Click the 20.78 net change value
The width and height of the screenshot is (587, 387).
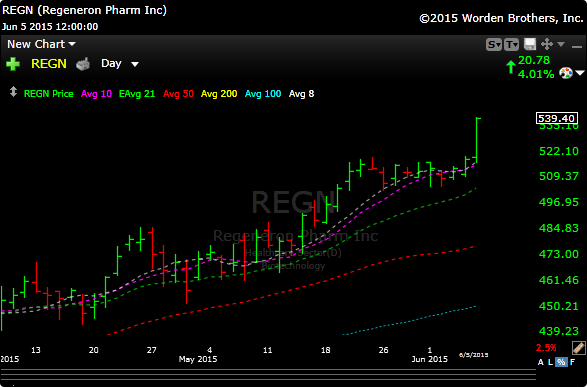click(x=534, y=60)
